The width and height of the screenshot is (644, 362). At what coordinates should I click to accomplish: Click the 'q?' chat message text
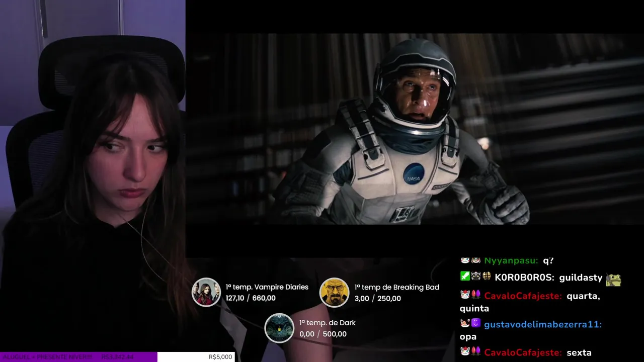coord(548,260)
